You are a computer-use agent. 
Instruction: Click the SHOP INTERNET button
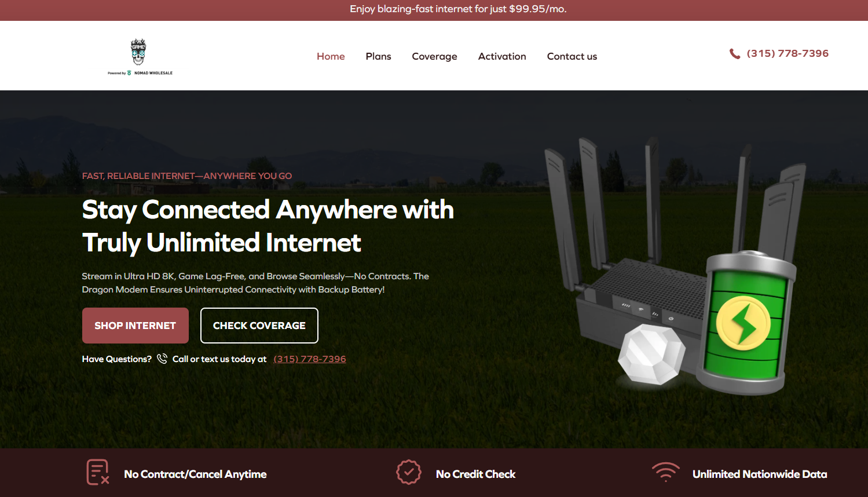pos(135,326)
